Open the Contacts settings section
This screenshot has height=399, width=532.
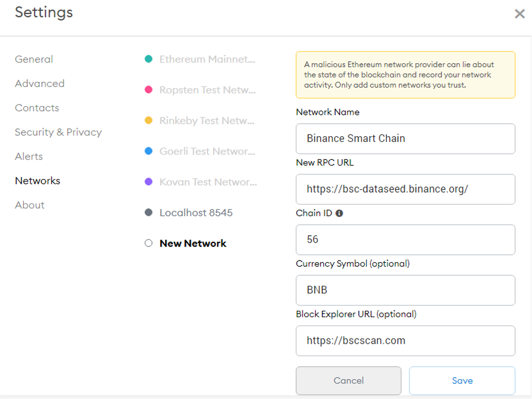(x=37, y=107)
